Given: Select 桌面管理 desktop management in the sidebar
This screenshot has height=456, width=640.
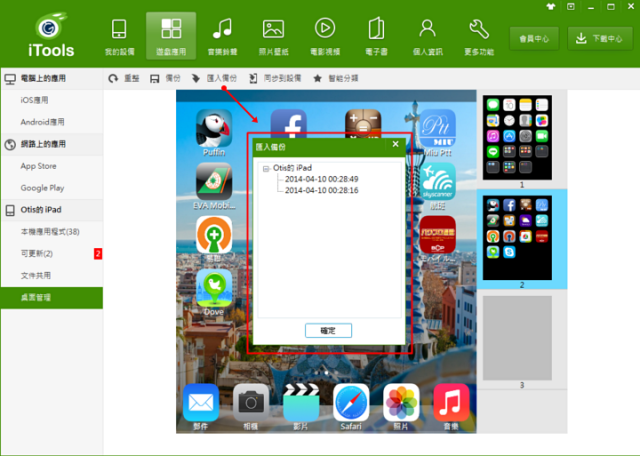Looking at the screenshot, I should (x=52, y=298).
